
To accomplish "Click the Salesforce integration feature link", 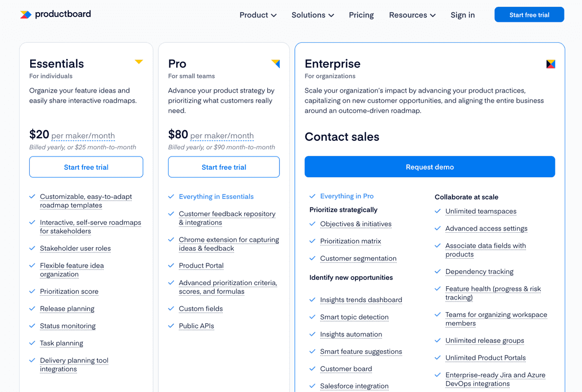I will (354, 386).
